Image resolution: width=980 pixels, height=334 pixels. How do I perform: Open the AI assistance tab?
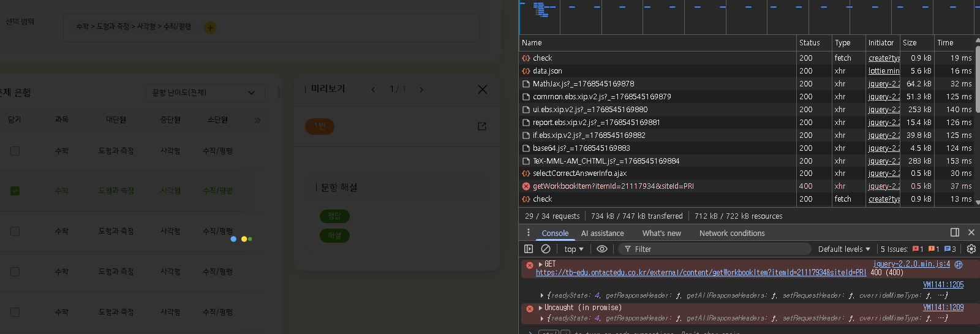602,233
